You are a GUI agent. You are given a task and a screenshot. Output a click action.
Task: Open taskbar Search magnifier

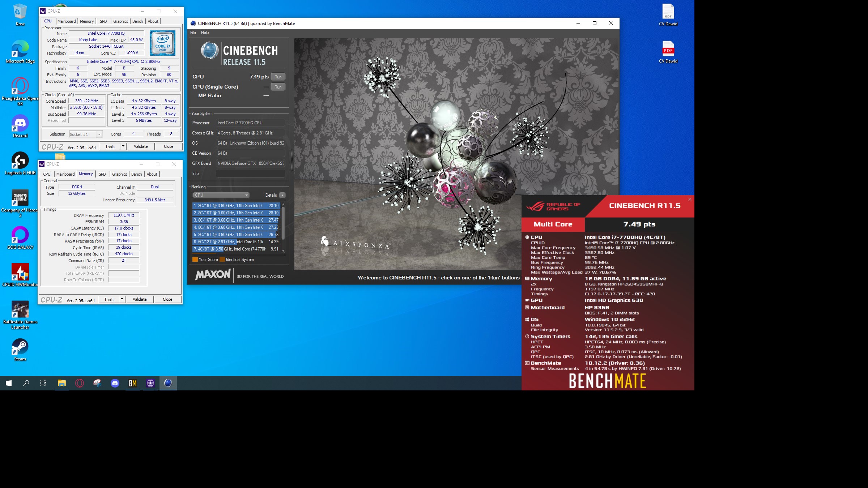pyautogui.click(x=26, y=383)
